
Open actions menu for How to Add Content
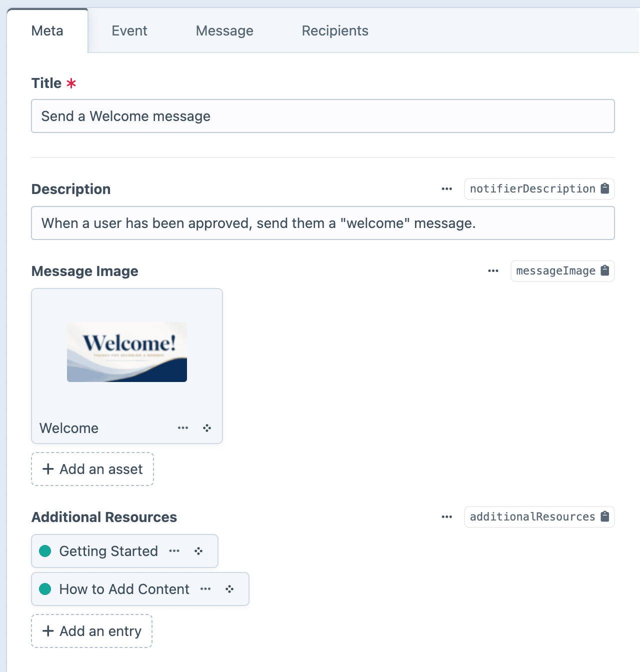click(x=205, y=589)
